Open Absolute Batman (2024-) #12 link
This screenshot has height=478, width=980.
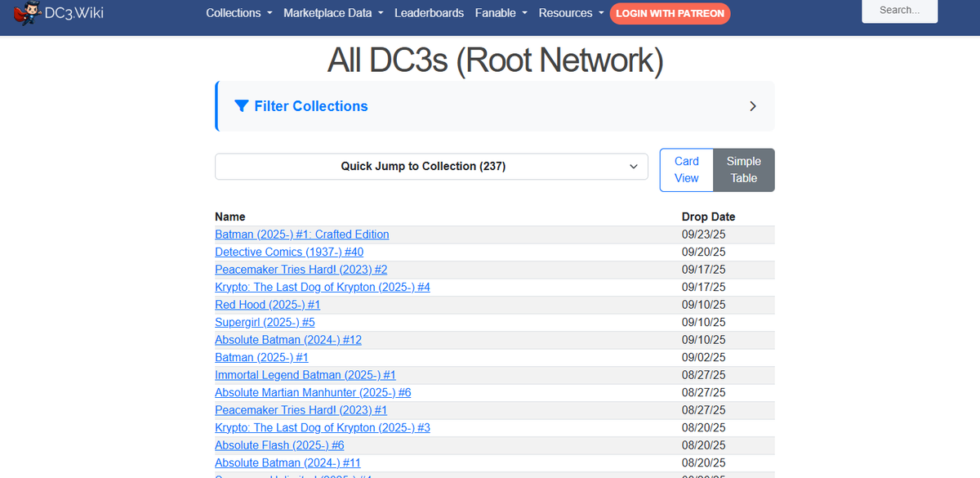(288, 340)
